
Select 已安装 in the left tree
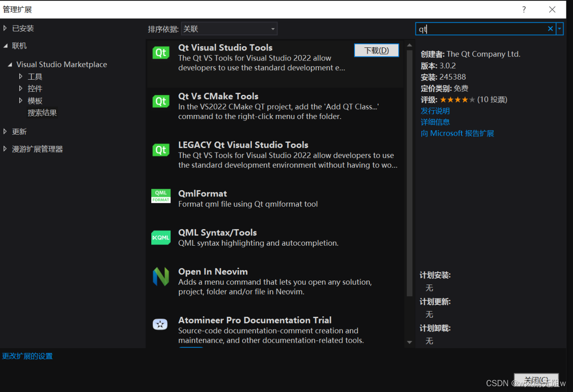(23, 28)
